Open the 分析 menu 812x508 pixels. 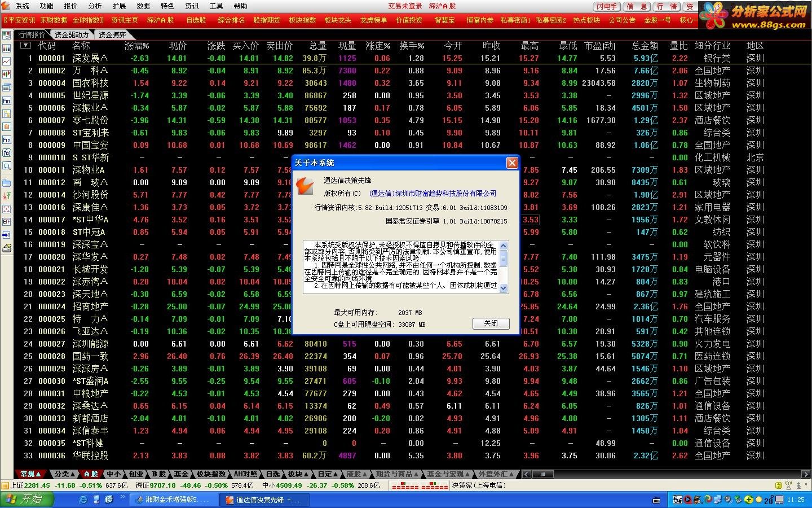pos(95,6)
